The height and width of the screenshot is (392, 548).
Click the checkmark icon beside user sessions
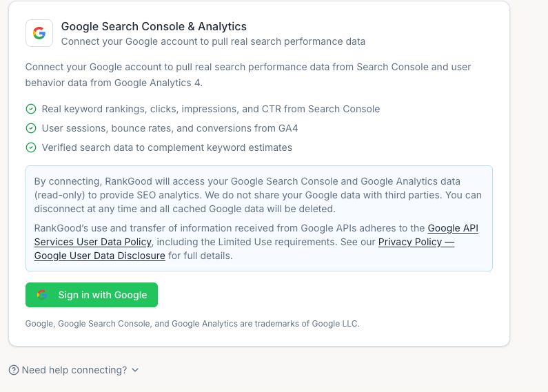[31, 128]
